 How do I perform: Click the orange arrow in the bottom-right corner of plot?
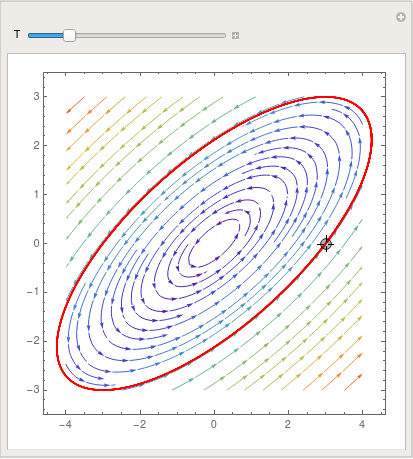pyautogui.click(x=353, y=382)
